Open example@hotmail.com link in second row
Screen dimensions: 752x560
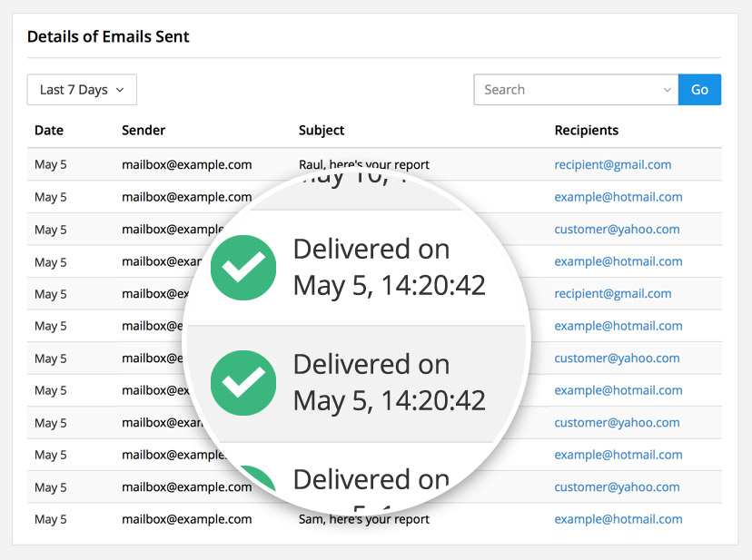click(618, 197)
